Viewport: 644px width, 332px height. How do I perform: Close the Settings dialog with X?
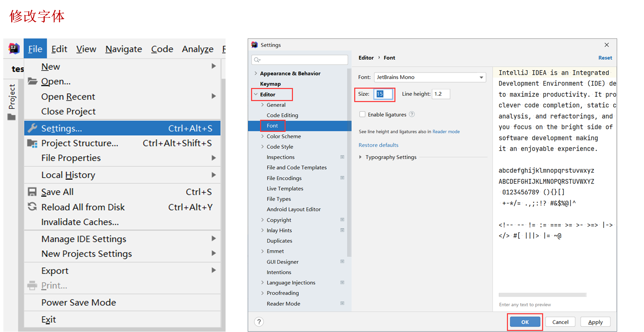pyautogui.click(x=607, y=45)
